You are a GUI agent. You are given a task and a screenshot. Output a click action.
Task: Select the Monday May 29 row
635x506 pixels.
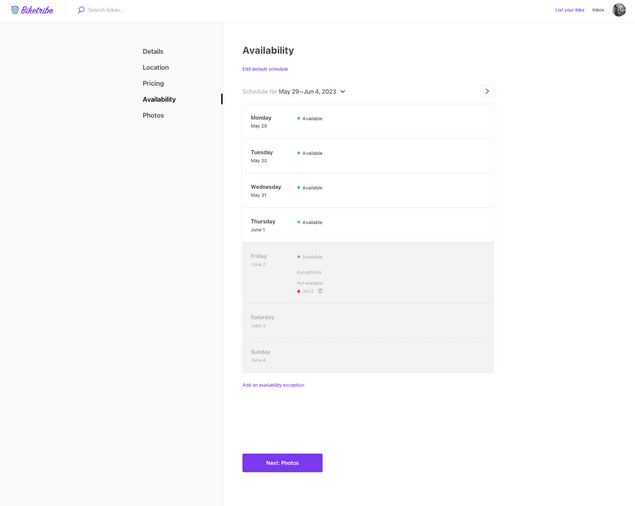tap(368, 121)
